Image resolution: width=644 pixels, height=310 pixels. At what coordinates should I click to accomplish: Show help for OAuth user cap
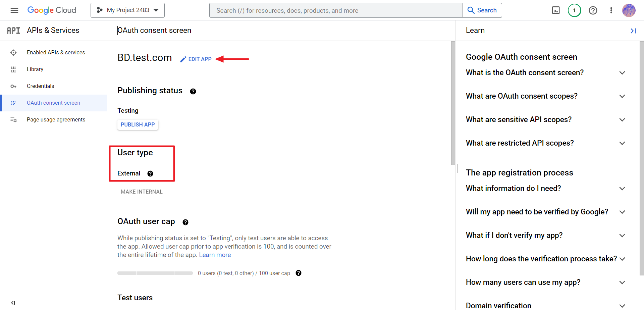coord(185,222)
